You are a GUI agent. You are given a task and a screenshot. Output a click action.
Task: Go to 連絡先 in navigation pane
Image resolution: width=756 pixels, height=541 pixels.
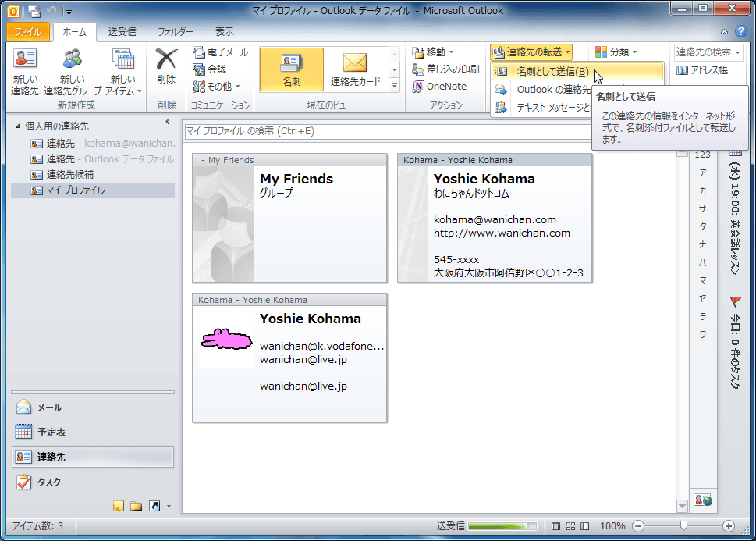coord(93,457)
